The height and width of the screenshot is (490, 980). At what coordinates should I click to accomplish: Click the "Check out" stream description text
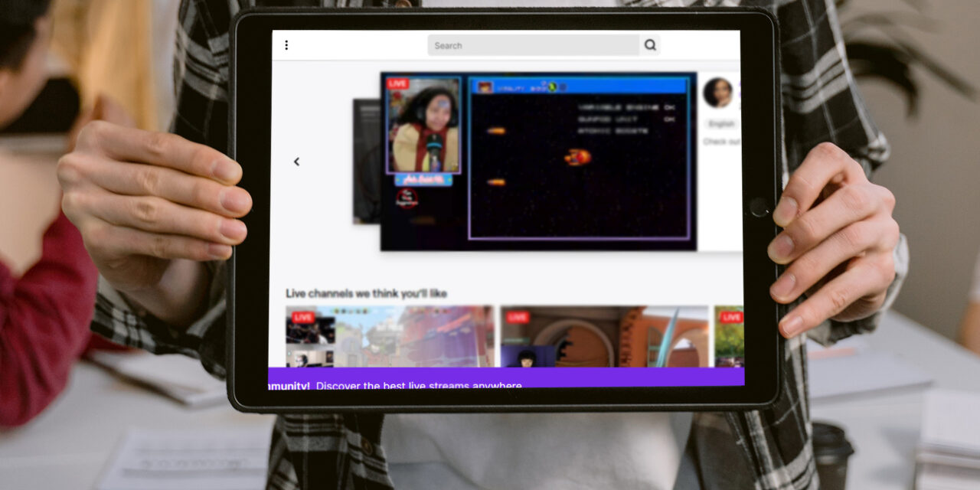(x=721, y=142)
